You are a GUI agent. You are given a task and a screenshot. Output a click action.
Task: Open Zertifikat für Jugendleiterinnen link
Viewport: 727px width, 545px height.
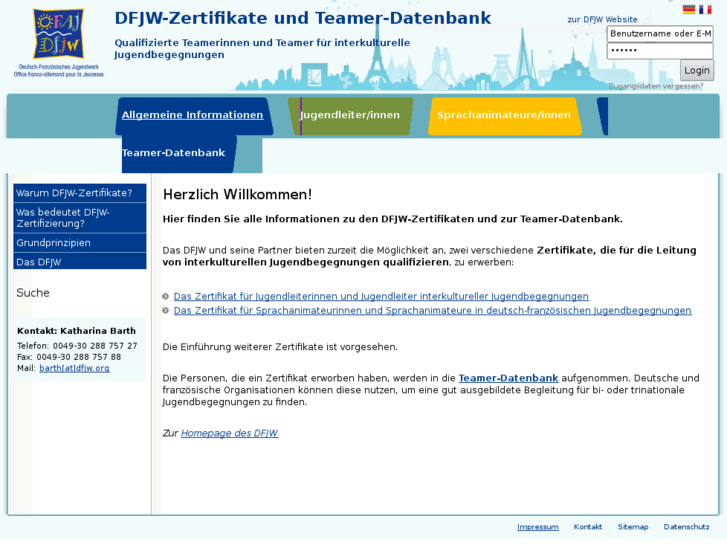(381, 296)
